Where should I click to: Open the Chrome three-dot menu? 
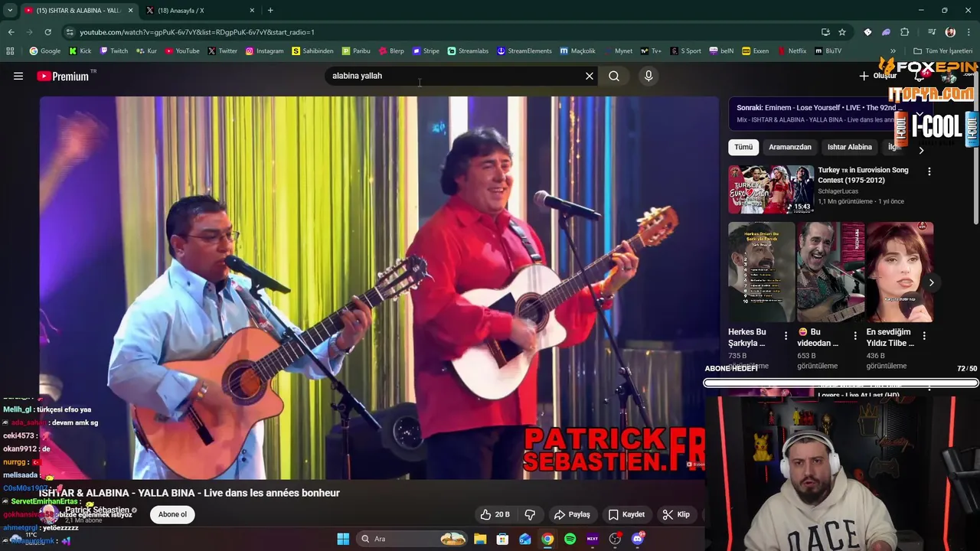pos(969,32)
